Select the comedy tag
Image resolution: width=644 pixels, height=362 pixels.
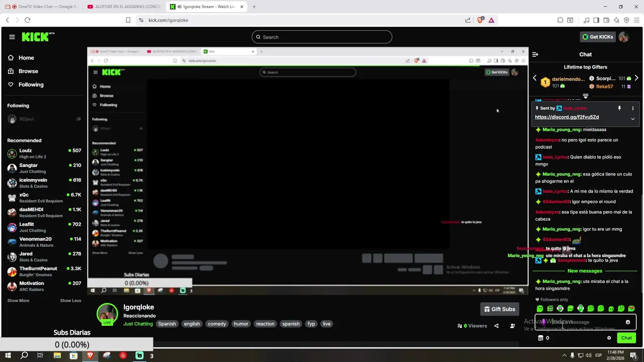click(x=217, y=324)
